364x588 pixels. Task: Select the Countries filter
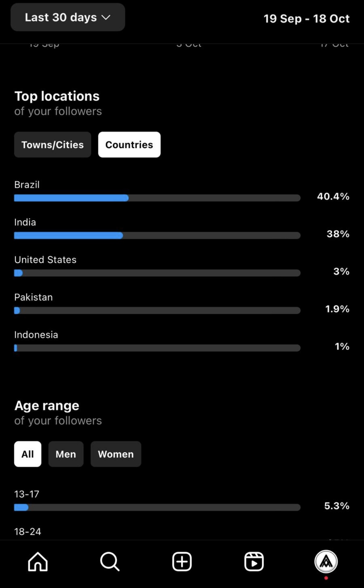(x=129, y=145)
